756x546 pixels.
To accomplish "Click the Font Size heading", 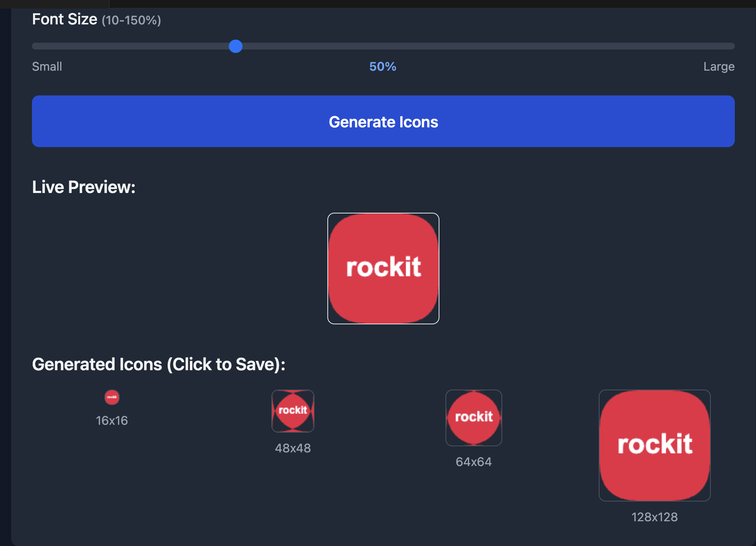I will click(x=65, y=19).
